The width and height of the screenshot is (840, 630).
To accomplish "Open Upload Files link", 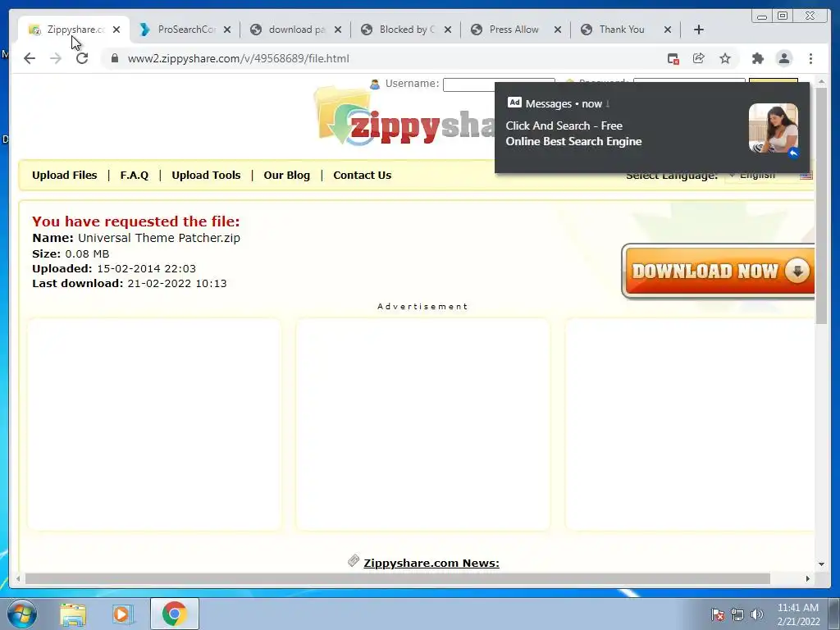I will pos(64,176).
